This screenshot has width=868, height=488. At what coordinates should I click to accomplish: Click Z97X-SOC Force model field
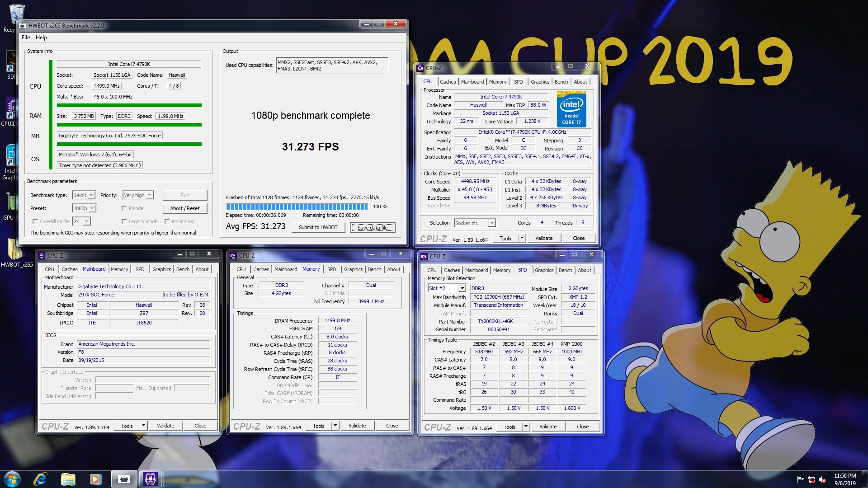(119, 295)
